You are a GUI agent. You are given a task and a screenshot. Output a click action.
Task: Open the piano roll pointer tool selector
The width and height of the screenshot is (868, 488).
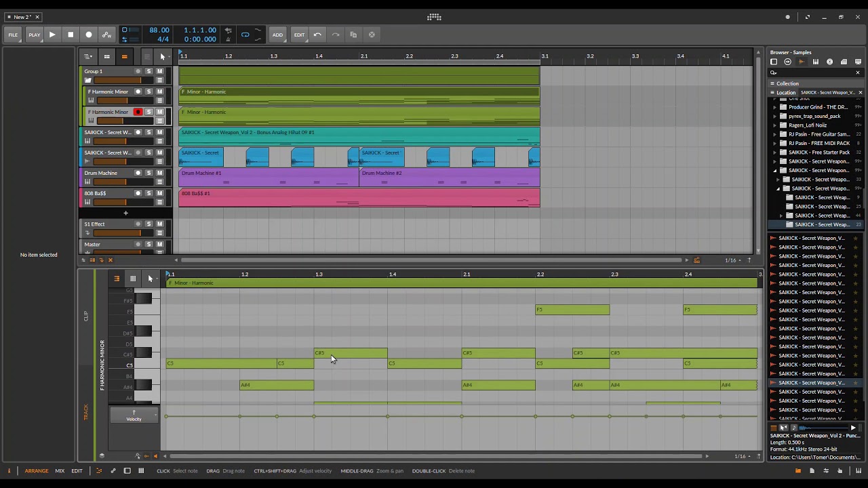[151, 279]
